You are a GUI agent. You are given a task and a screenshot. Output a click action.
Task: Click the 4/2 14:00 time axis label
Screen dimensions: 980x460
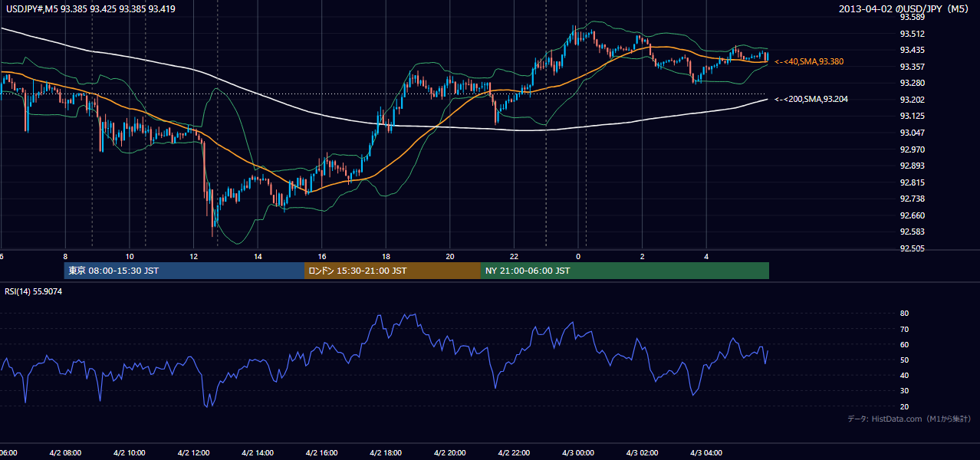tap(258, 453)
